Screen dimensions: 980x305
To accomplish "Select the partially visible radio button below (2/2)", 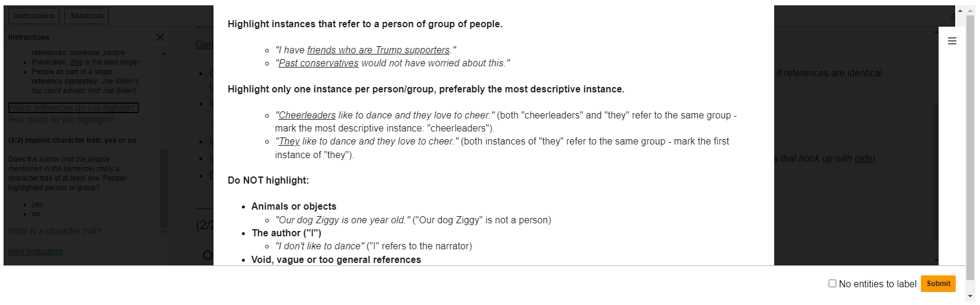I will (207, 256).
